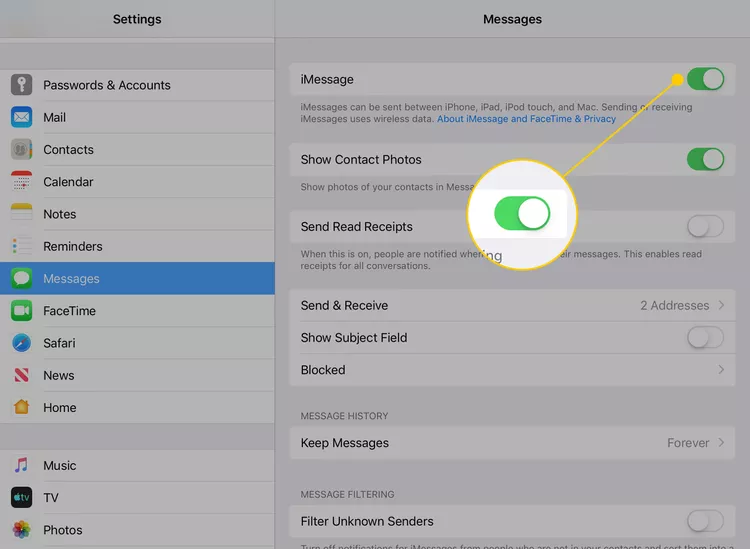The height and width of the screenshot is (549, 750).
Task: Tap the FaceTime camera icon
Action: [x=22, y=311]
